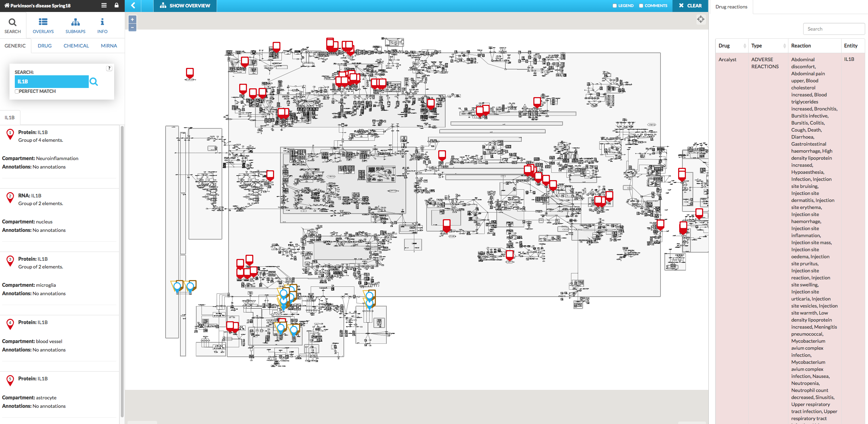
Task: Open the Submaps panel
Action: tap(75, 26)
